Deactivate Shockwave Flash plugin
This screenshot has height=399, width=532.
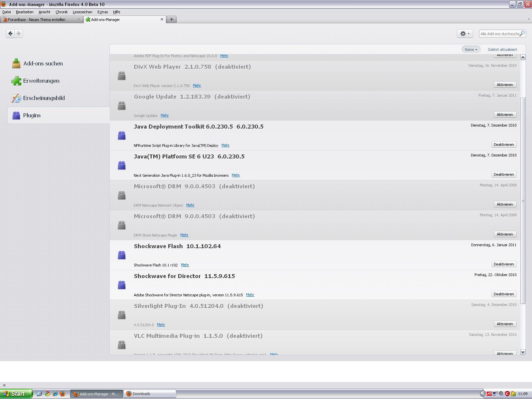pos(504,264)
